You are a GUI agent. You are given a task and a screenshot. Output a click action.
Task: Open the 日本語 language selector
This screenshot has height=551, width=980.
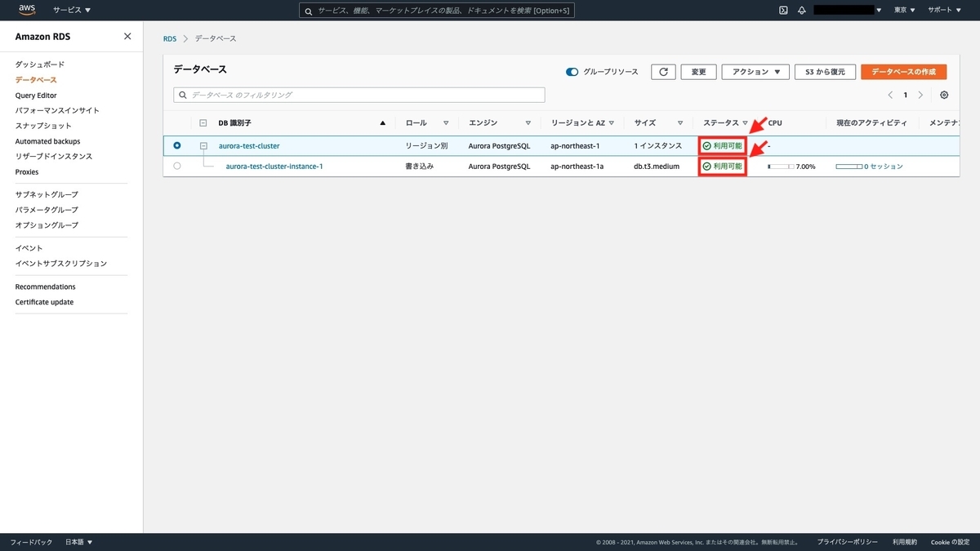point(78,542)
